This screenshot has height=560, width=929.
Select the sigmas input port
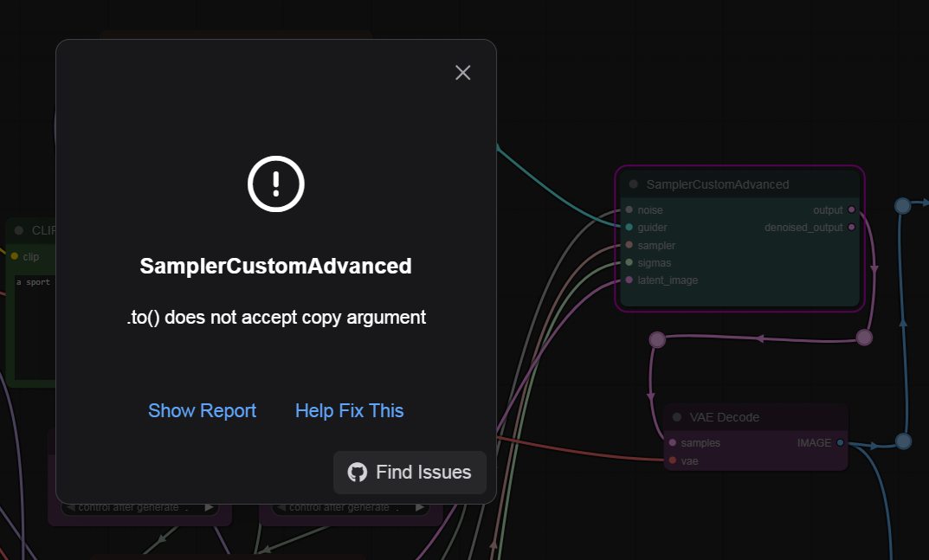[x=629, y=263]
